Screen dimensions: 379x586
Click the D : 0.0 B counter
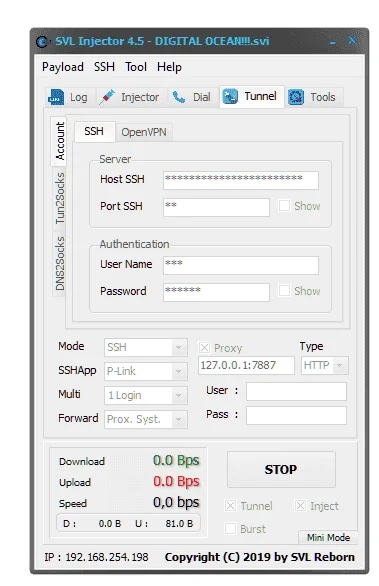pyautogui.click(x=92, y=524)
